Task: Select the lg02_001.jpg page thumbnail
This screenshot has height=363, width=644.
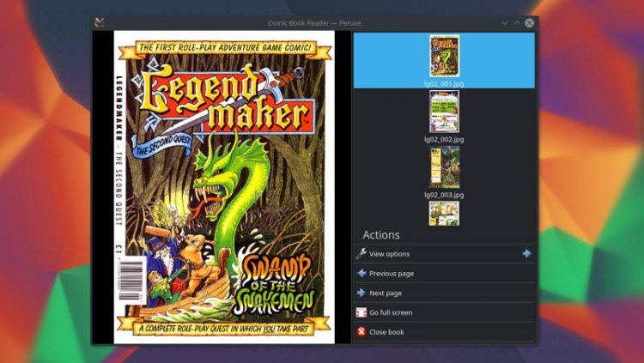Action: coord(444,56)
